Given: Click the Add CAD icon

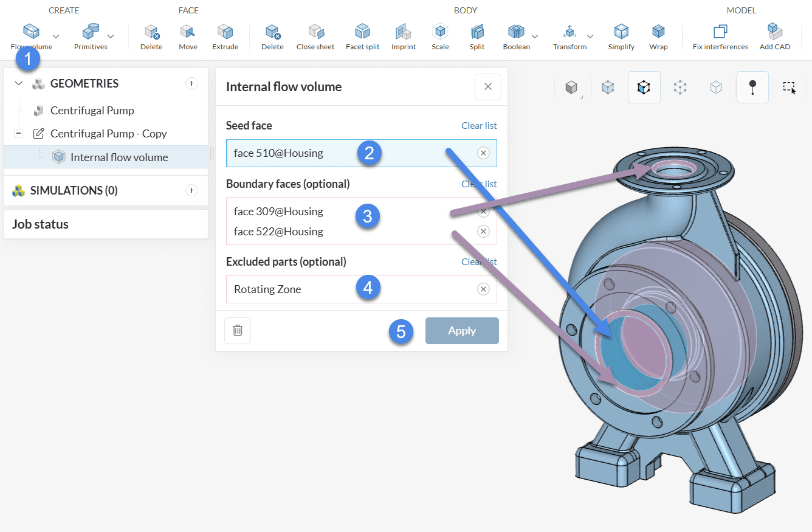Looking at the screenshot, I should pos(774,37).
